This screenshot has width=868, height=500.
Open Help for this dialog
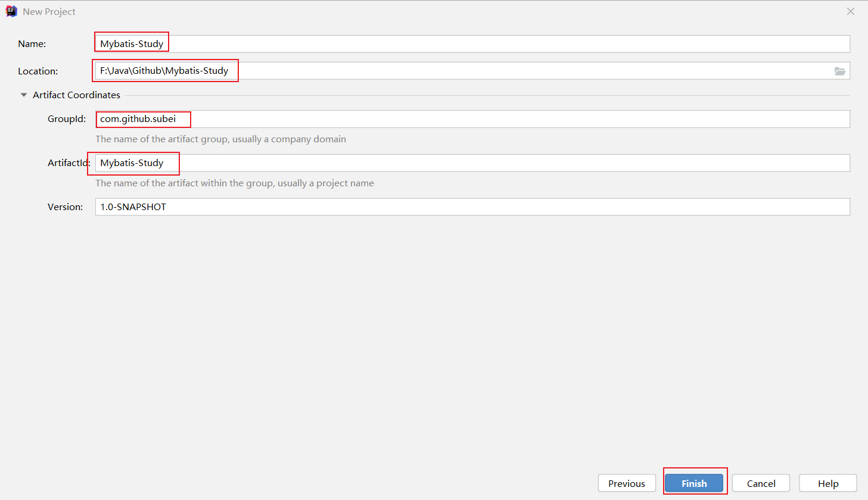pos(828,483)
